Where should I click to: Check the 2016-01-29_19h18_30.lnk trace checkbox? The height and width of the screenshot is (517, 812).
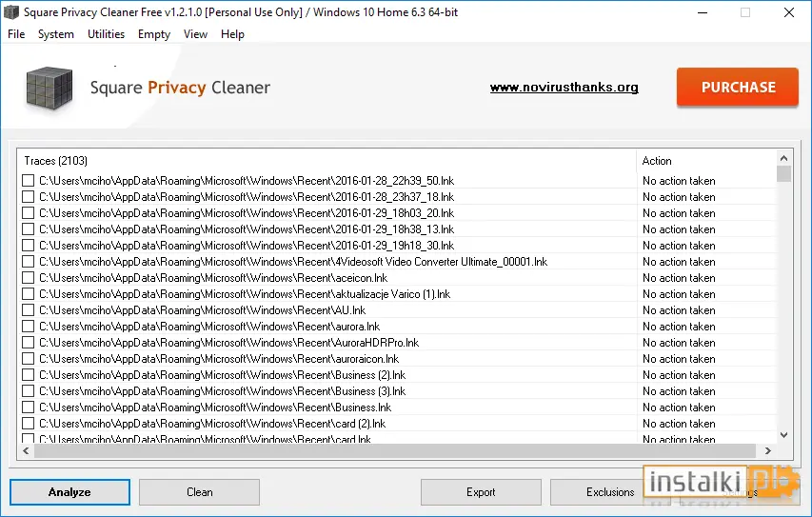click(x=28, y=246)
